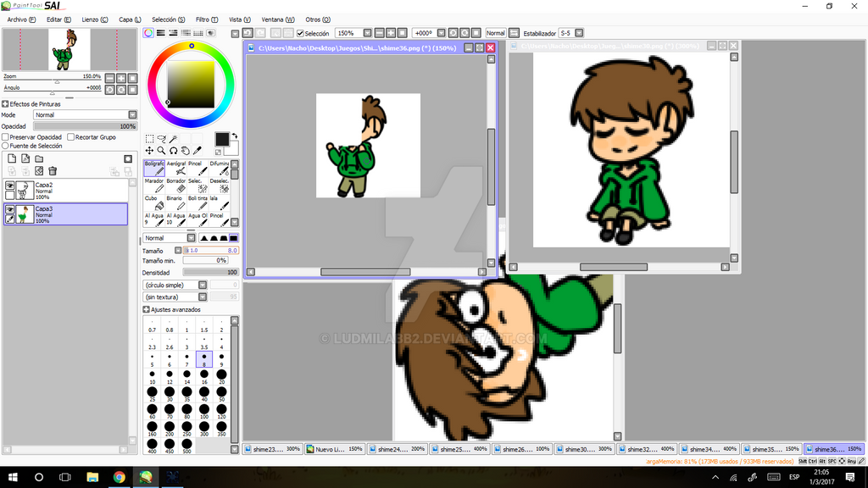This screenshot has width=868, height=488.
Task: Enable Recortar Grupo
Action: tap(71, 137)
